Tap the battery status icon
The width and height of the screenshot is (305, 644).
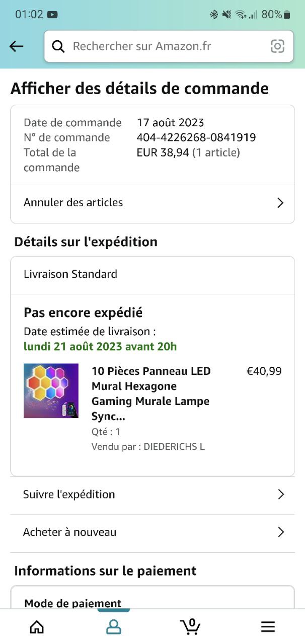tap(287, 15)
